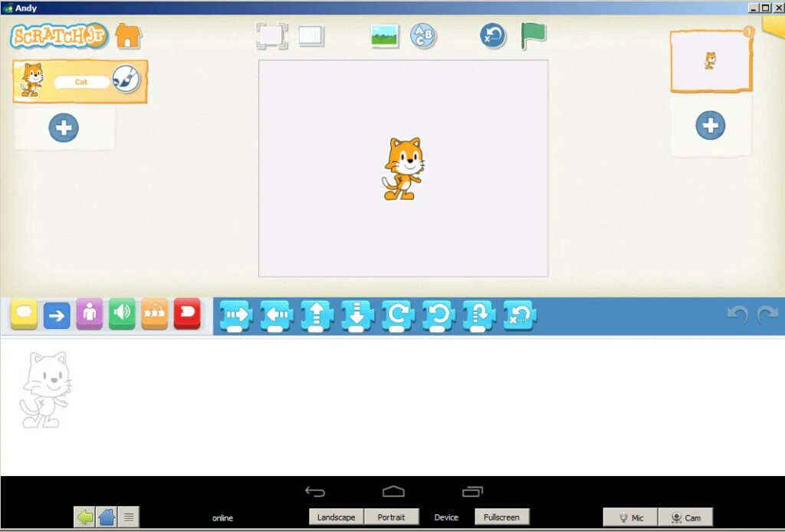
Task: Reset characters to starting positions
Action: tap(493, 35)
